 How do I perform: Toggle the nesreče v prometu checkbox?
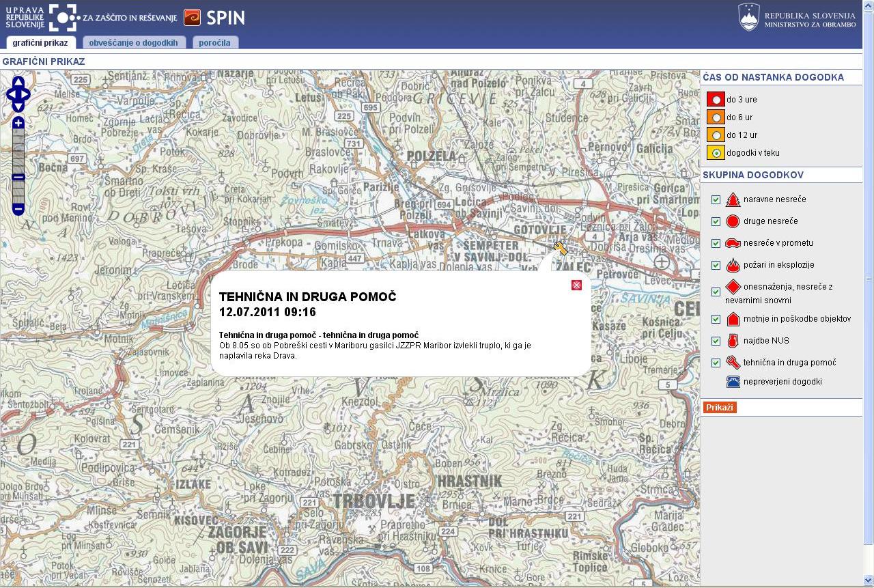click(716, 243)
